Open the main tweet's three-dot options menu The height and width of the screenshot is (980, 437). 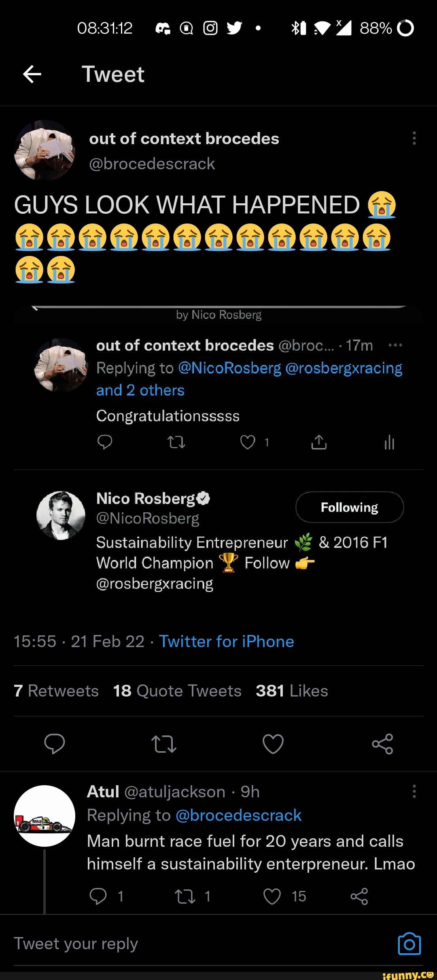pyautogui.click(x=414, y=138)
